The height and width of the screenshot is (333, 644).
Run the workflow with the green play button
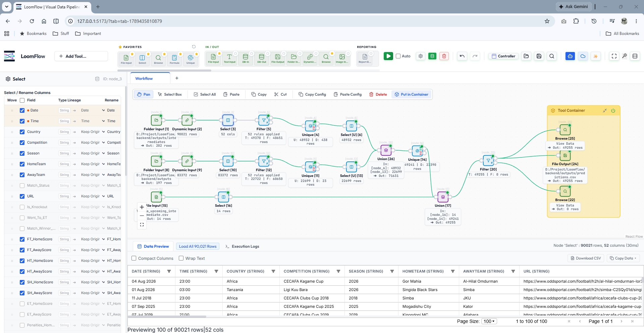388,56
